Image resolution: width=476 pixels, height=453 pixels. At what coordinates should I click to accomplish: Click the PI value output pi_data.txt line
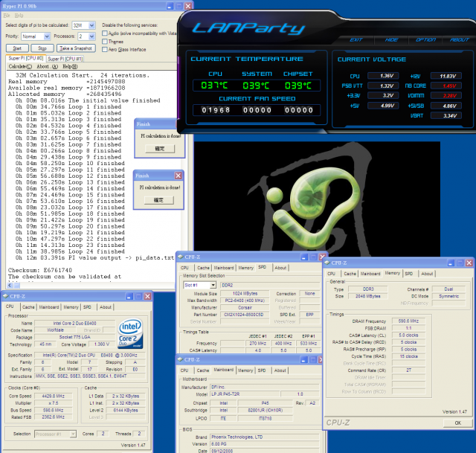pyautogui.click(x=94, y=258)
